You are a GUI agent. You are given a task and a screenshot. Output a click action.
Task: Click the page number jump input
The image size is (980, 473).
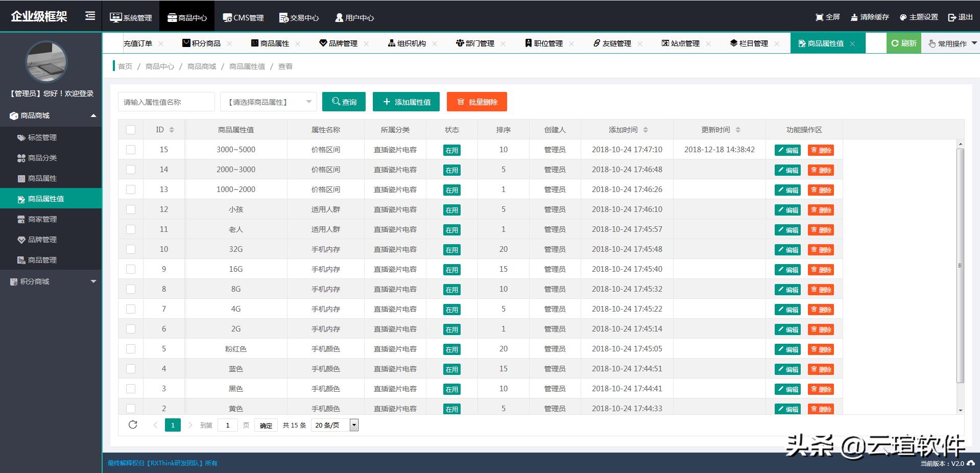click(228, 425)
